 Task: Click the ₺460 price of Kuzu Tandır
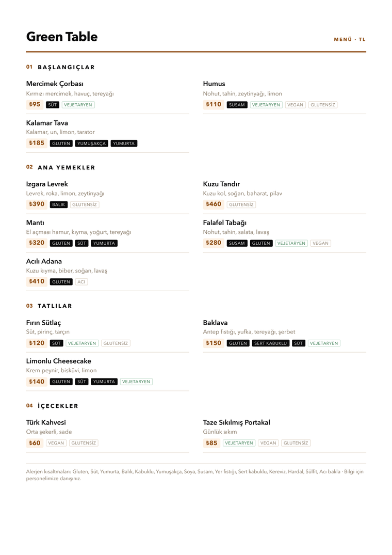pyautogui.click(x=214, y=204)
